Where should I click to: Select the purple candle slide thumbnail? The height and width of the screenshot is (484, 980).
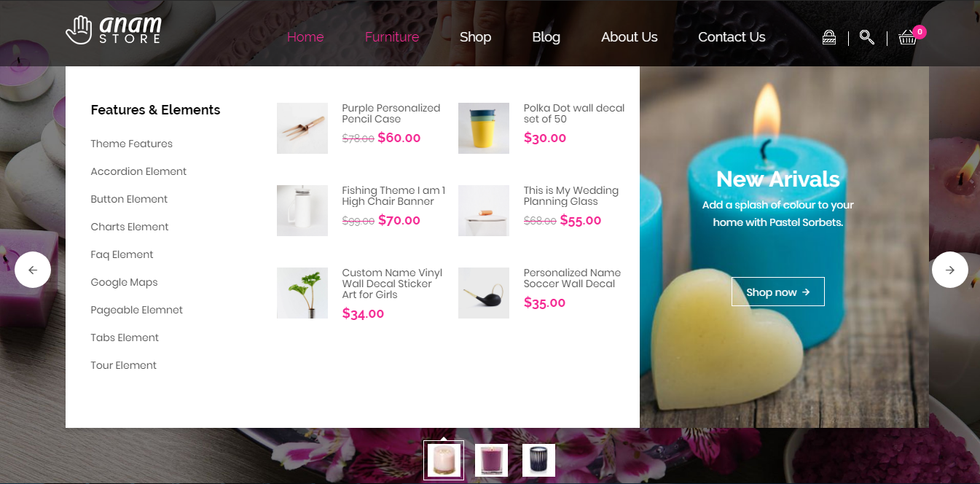[492, 461]
